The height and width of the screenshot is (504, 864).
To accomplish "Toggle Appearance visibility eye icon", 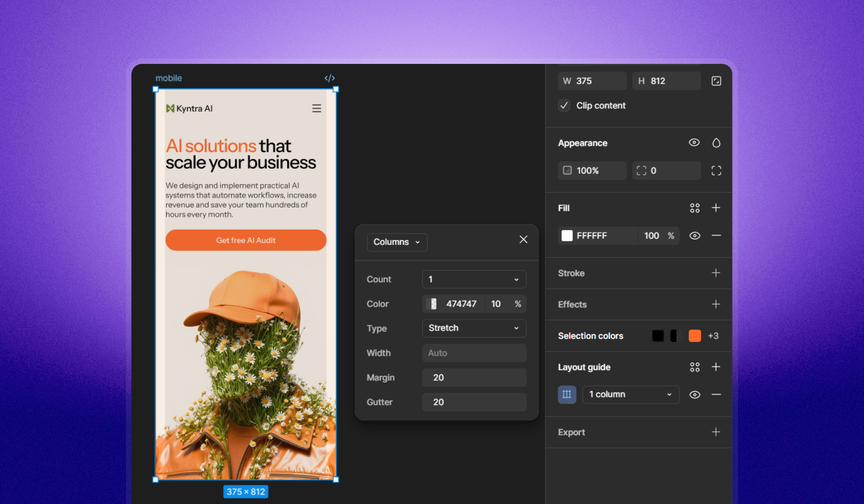I will [x=694, y=143].
